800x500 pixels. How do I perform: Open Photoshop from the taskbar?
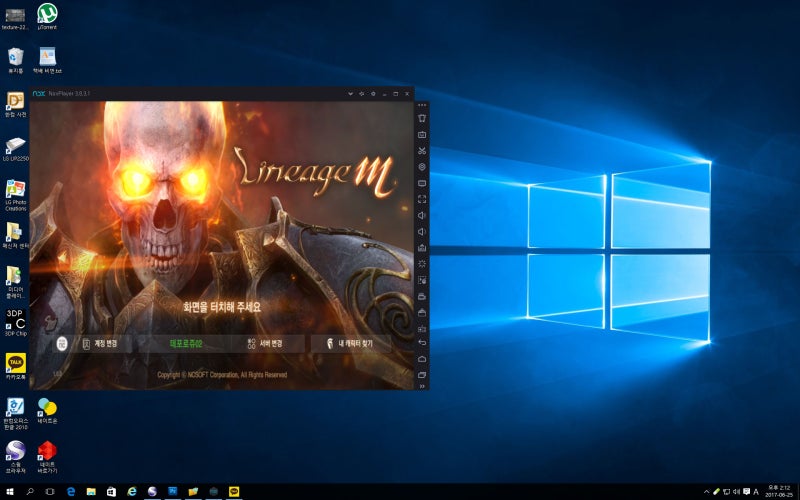[x=172, y=492]
